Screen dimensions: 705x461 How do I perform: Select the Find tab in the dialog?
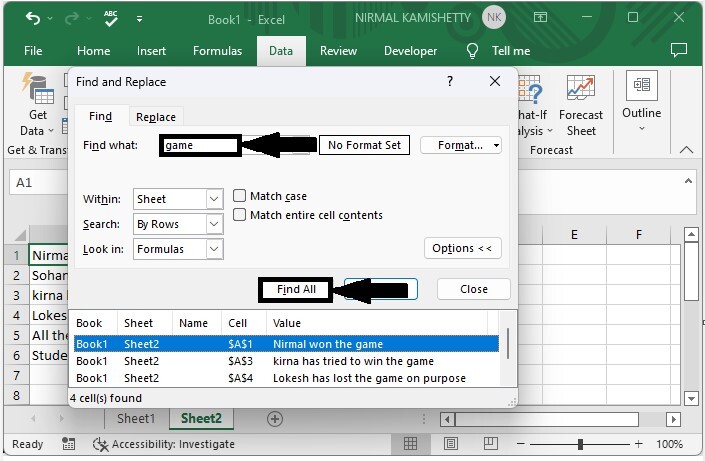pyautogui.click(x=100, y=116)
